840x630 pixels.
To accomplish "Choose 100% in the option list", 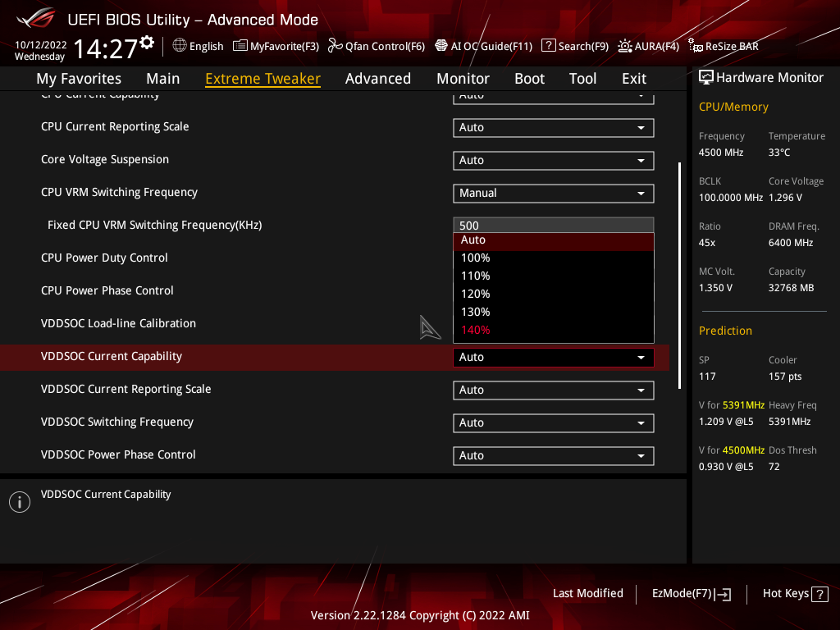I will tap(554, 258).
